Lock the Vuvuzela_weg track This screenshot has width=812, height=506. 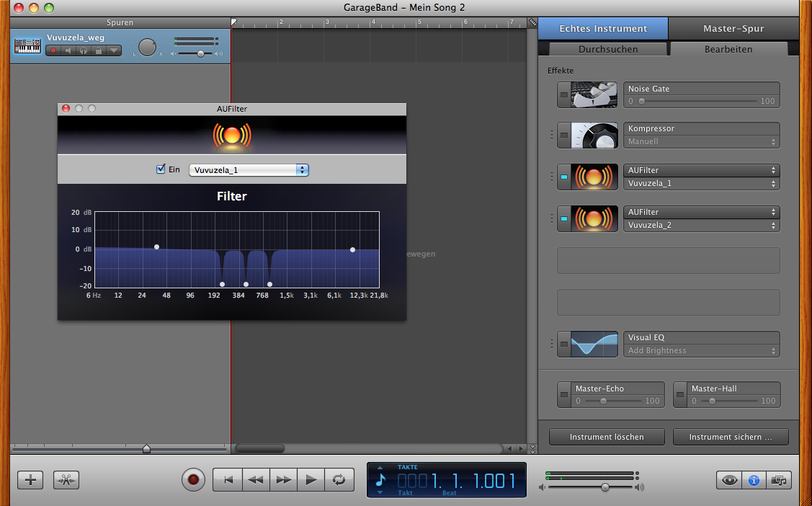point(98,50)
